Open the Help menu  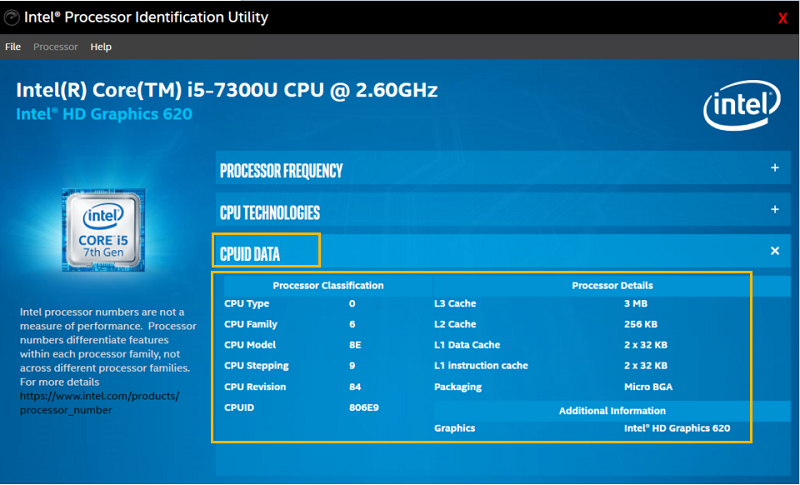click(x=101, y=47)
